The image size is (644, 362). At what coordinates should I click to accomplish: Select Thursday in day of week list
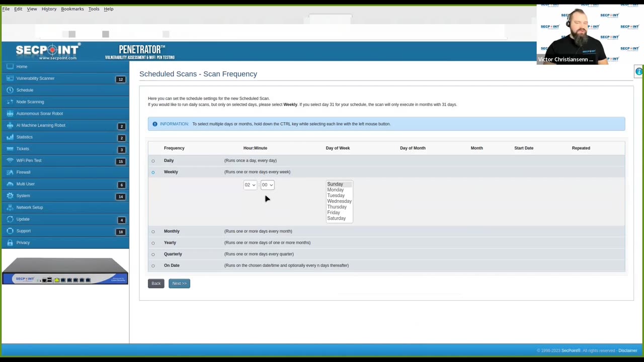339,207
